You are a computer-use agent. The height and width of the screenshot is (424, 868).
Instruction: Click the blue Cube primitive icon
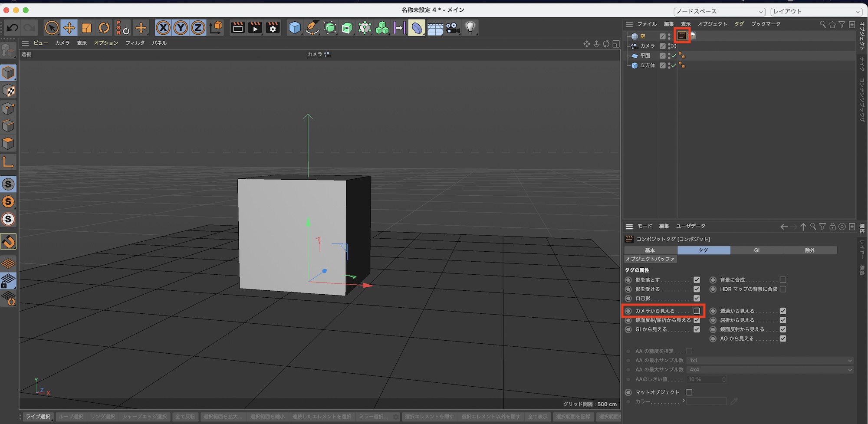coord(295,28)
